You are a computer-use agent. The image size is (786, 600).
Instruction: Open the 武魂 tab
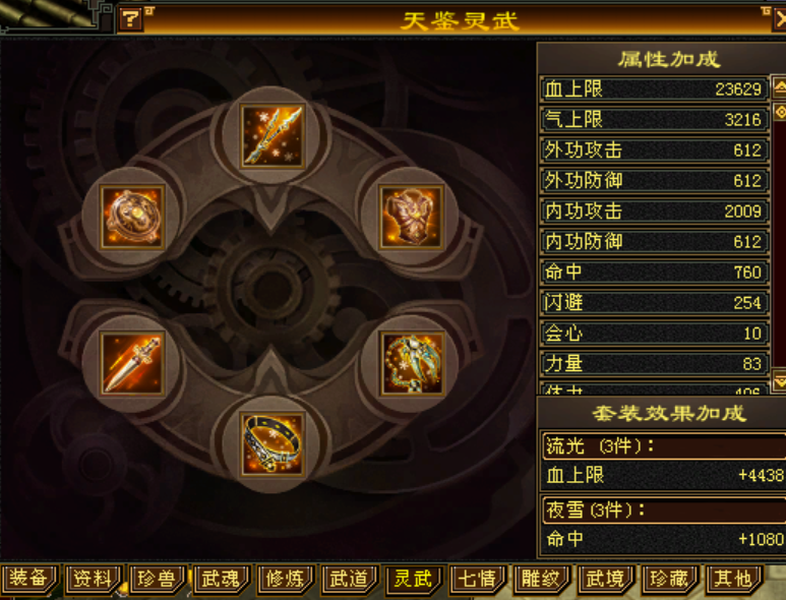pos(221,579)
